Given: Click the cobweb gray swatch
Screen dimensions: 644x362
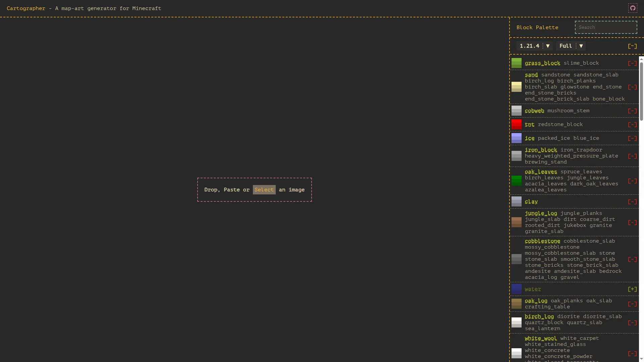Looking at the screenshot, I should pyautogui.click(x=517, y=111).
